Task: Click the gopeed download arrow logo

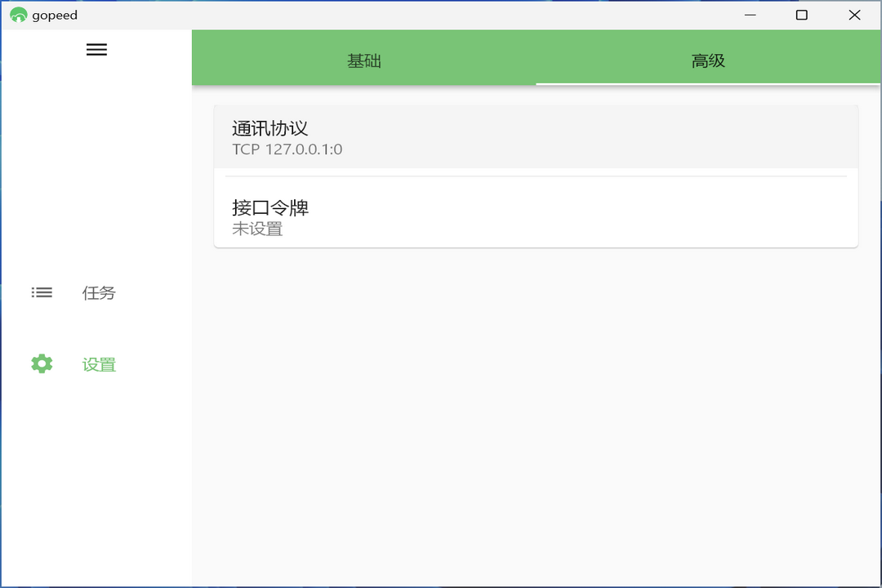Action: coord(18,15)
